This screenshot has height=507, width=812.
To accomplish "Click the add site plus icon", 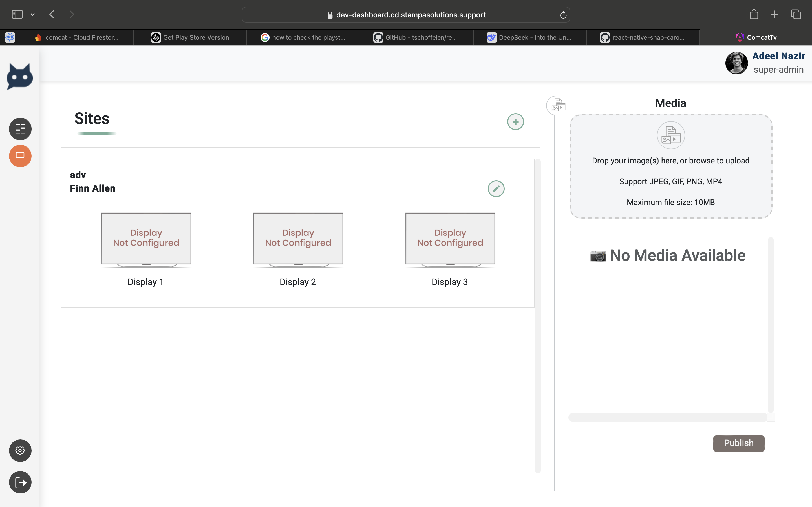I will 515,122.
